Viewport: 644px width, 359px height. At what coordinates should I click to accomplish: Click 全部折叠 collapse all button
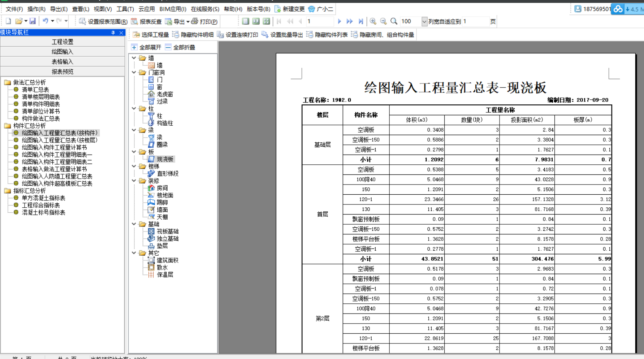click(x=180, y=47)
